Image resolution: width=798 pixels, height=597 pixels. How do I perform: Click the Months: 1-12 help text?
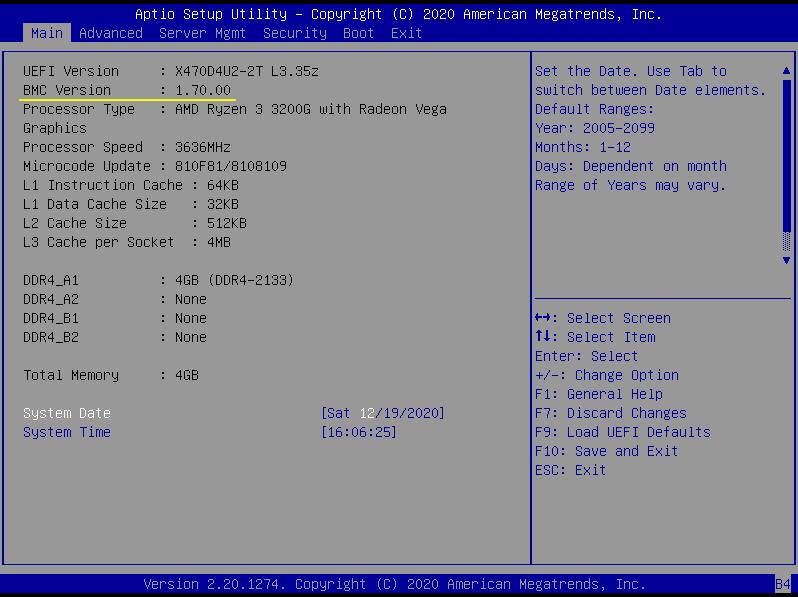tap(583, 147)
